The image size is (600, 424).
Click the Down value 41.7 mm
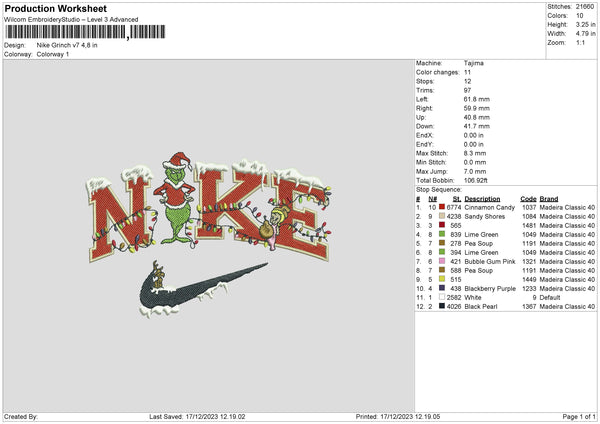pyautogui.click(x=476, y=126)
